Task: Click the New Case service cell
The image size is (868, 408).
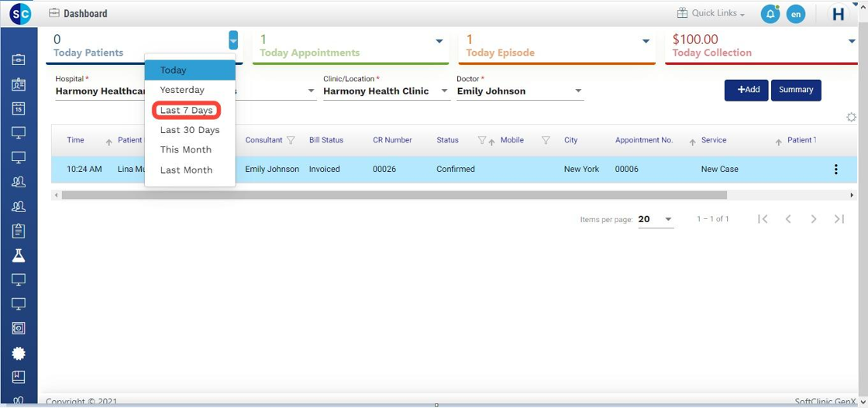Action: click(x=720, y=170)
